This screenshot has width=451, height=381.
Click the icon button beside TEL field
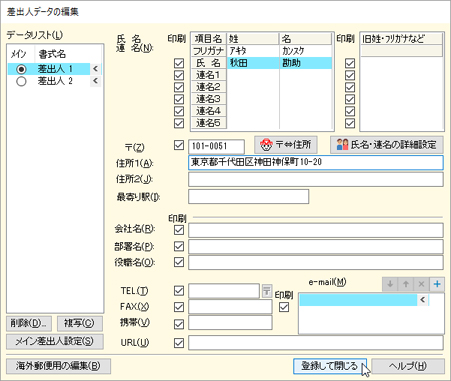click(x=266, y=291)
